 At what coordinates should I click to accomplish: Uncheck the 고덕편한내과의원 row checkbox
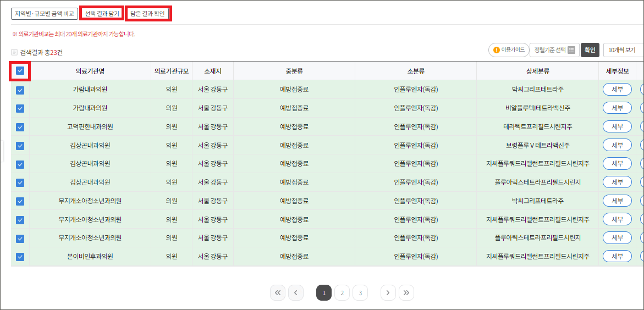(20, 127)
